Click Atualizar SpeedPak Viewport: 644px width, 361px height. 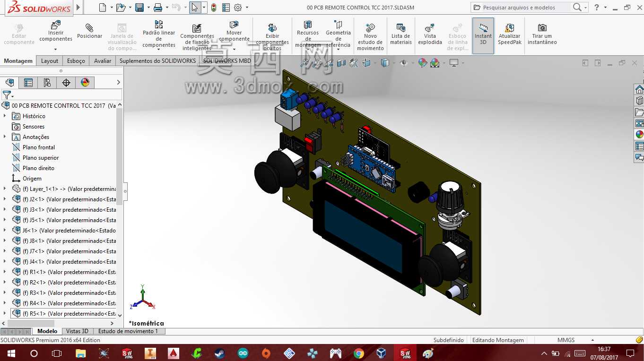(510, 34)
